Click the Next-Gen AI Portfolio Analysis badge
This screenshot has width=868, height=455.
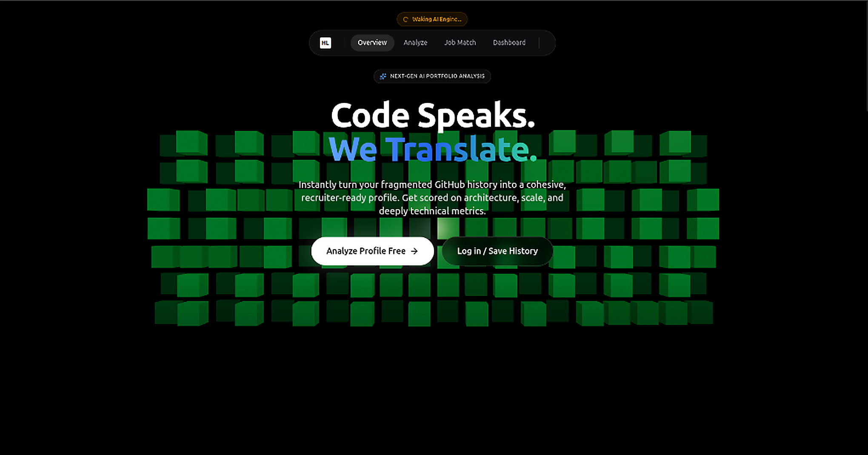click(x=432, y=77)
